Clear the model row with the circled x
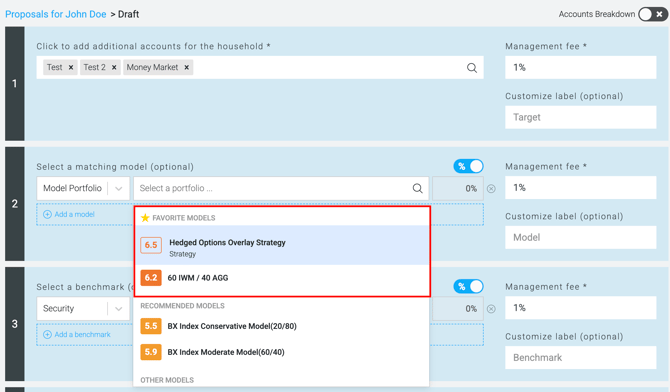 tap(491, 189)
